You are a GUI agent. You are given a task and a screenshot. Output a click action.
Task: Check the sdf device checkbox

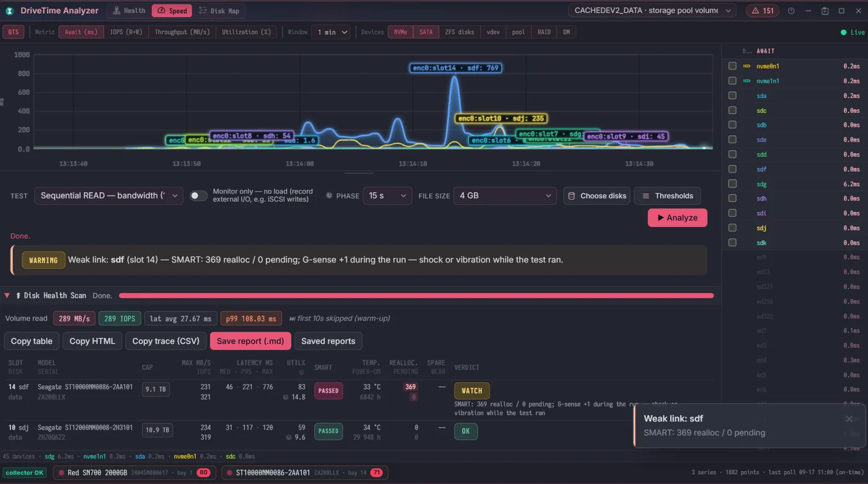(732, 169)
